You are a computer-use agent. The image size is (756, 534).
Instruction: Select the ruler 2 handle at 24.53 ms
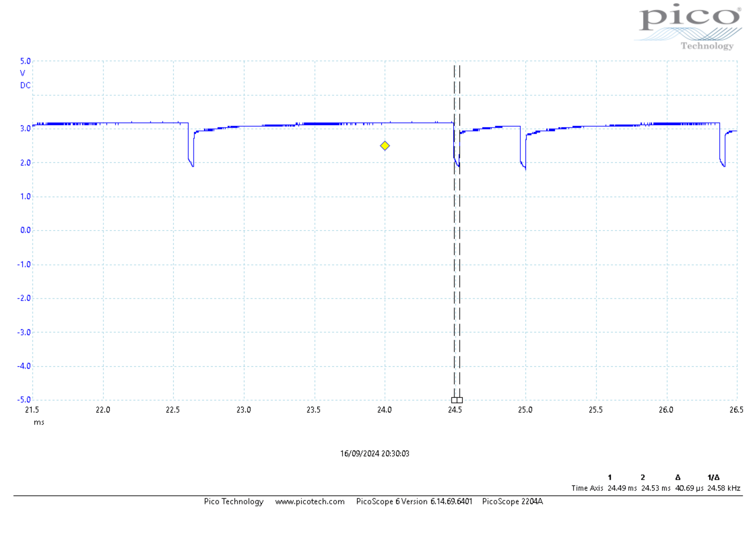click(460, 400)
